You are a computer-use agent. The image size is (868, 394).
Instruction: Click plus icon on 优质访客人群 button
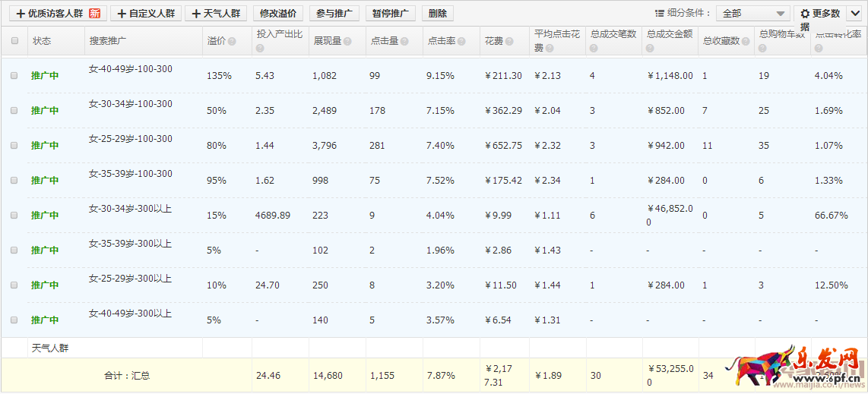point(20,14)
